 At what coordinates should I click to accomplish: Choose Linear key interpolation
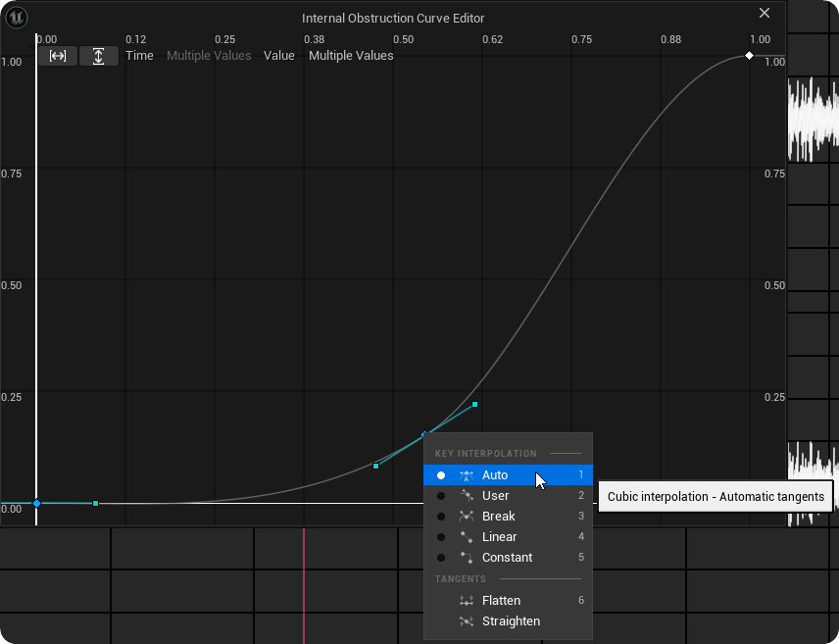click(508, 537)
